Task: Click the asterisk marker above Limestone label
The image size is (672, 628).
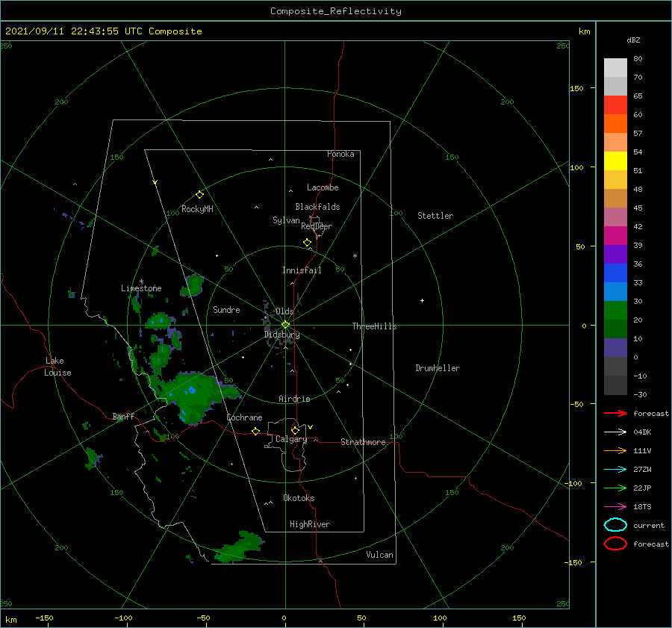Action: tap(141, 282)
